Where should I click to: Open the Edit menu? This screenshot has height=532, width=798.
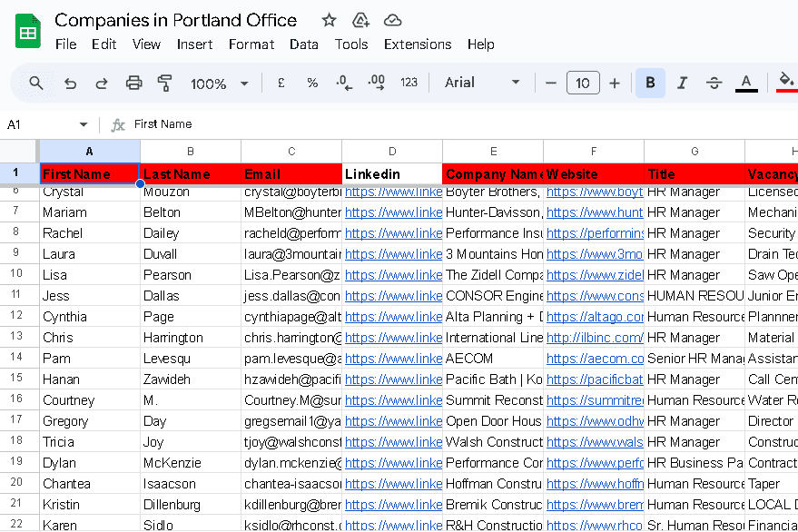coord(103,44)
